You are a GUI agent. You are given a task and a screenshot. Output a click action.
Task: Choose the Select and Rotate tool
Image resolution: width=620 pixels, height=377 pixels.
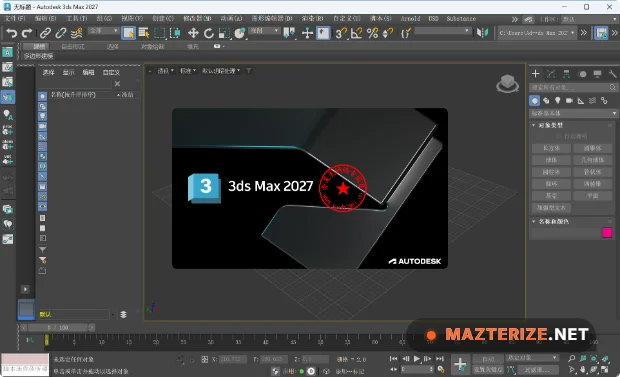pos(208,33)
